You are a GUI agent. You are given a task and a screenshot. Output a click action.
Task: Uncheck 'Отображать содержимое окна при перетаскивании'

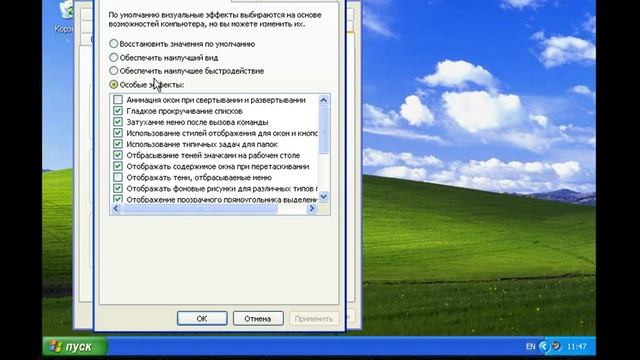[118, 166]
